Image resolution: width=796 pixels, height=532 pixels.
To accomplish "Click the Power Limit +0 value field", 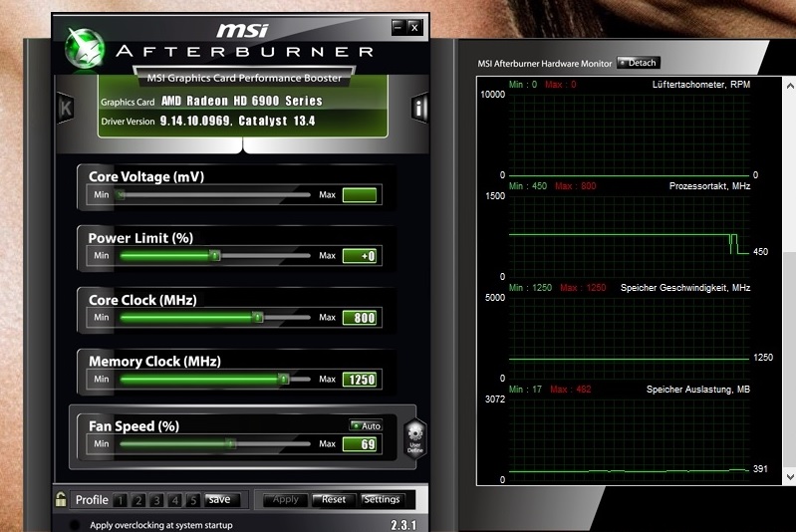I will coord(360,256).
